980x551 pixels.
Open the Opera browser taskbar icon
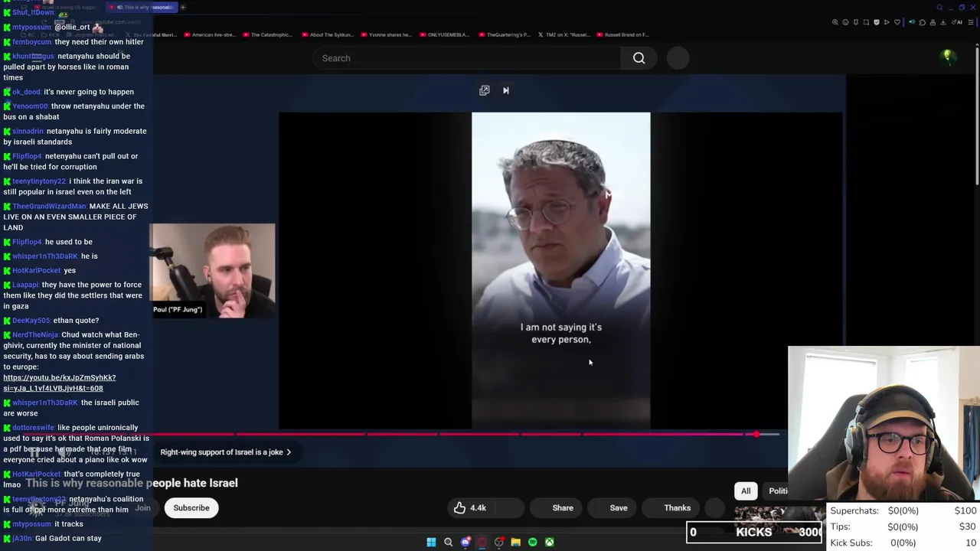pos(482,542)
